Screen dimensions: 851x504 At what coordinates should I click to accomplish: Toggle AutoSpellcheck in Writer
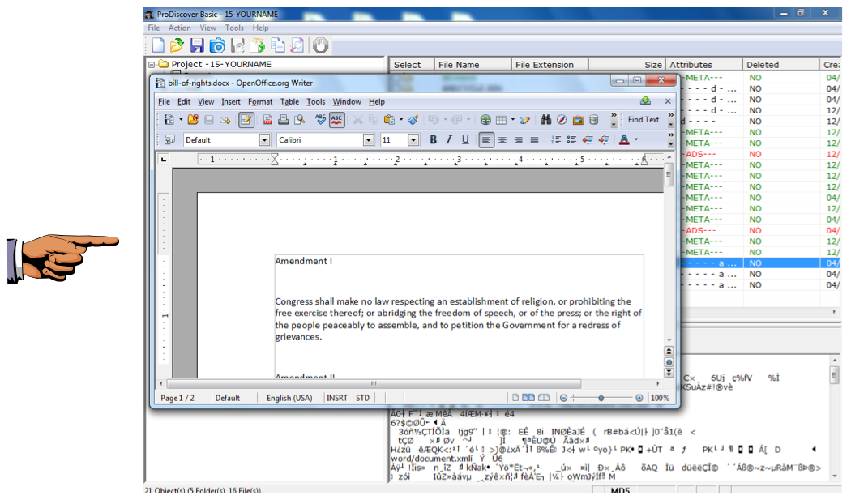coord(337,120)
